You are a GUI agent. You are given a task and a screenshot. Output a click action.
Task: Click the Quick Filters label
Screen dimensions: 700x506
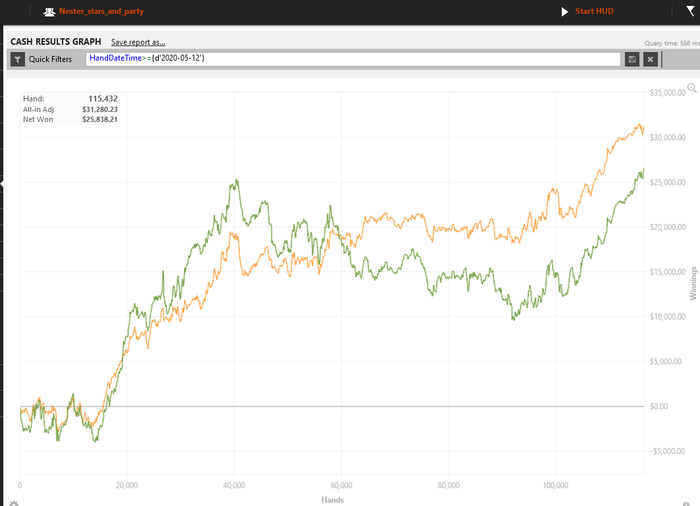point(50,59)
